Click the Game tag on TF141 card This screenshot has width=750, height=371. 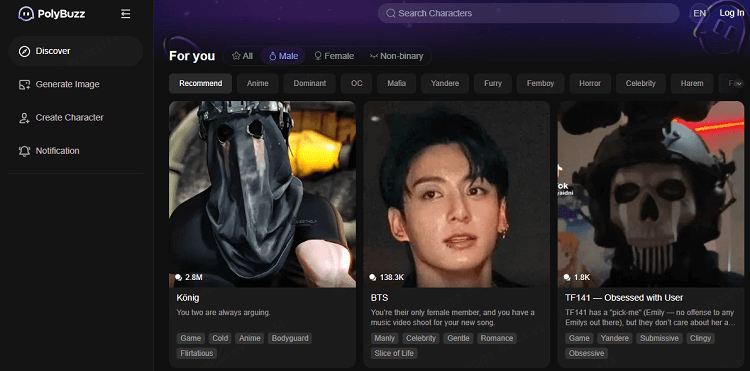pos(579,338)
